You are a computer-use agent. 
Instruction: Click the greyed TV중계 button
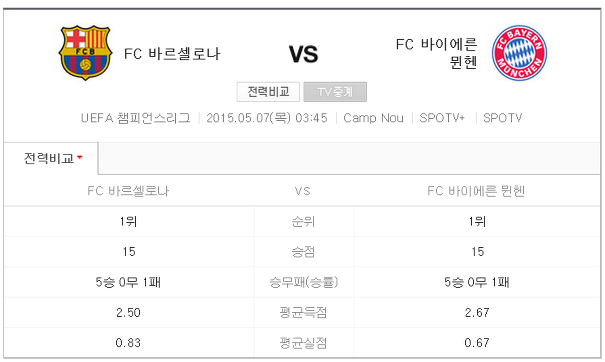click(x=335, y=92)
